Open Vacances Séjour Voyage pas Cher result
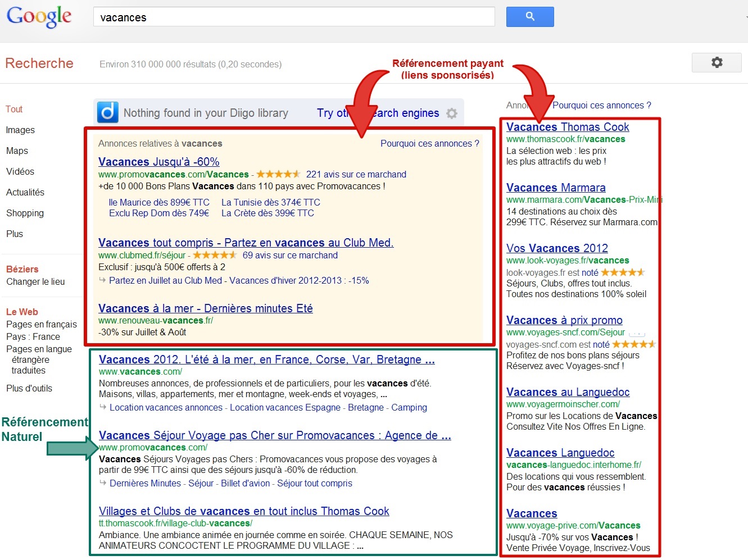This screenshot has height=560, width=748. click(x=275, y=435)
